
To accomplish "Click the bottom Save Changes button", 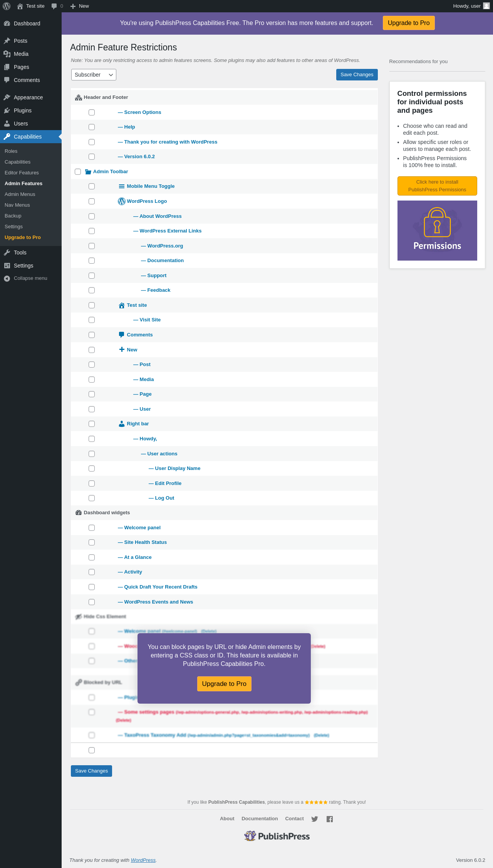I will coord(91,771).
